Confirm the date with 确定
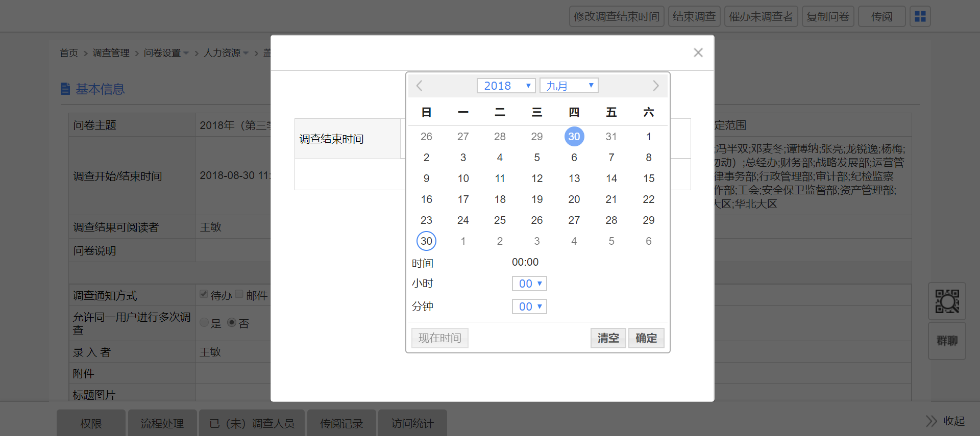 pos(646,338)
